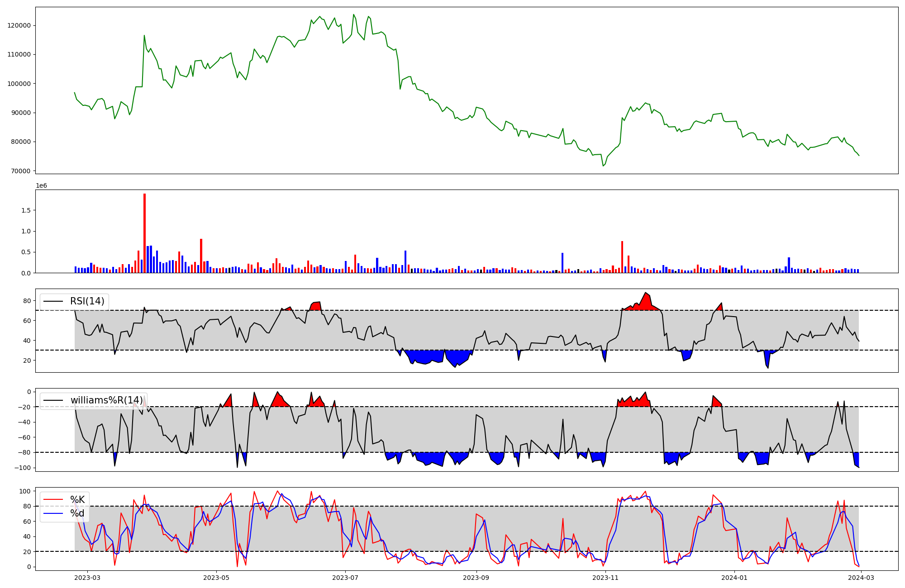Click the 1e6 volume scale notation
The image size is (905, 588).
(x=41, y=186)
